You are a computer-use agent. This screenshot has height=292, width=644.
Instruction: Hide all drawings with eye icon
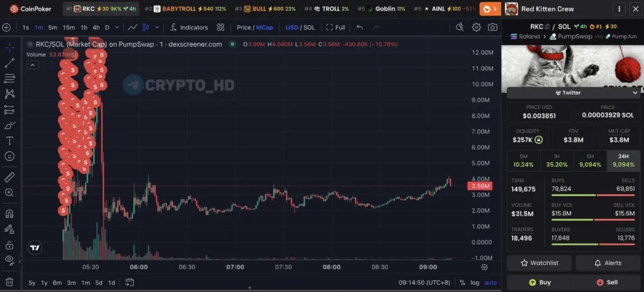[10, 259]
